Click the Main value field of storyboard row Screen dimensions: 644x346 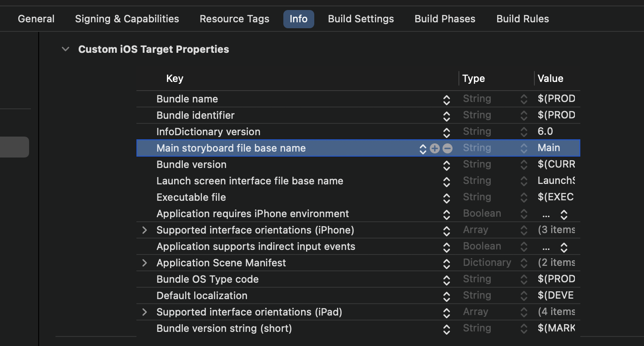[549, 148]
